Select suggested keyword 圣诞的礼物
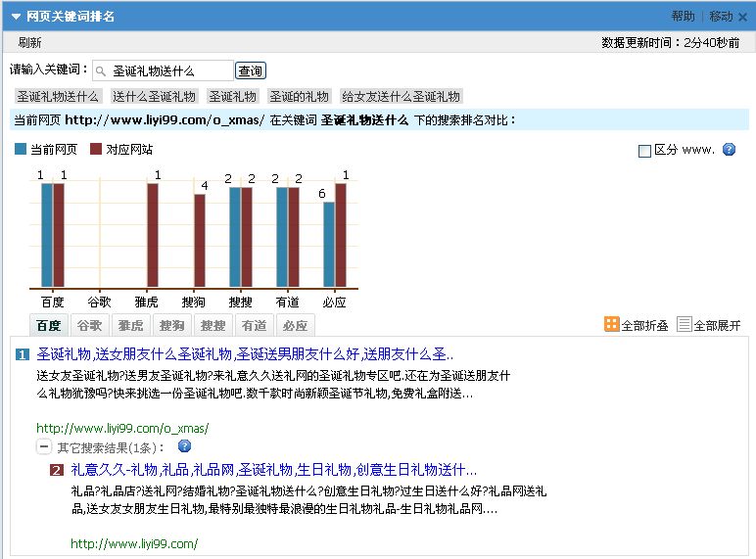 [299, 96]
